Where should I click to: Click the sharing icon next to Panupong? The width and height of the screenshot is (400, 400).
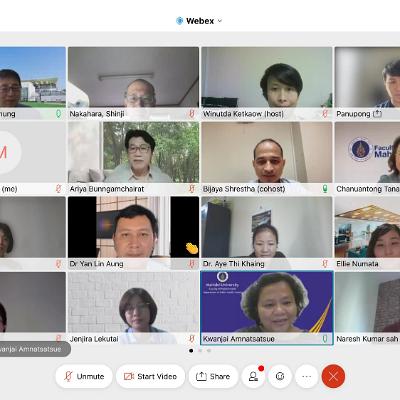tap(377, 114)
